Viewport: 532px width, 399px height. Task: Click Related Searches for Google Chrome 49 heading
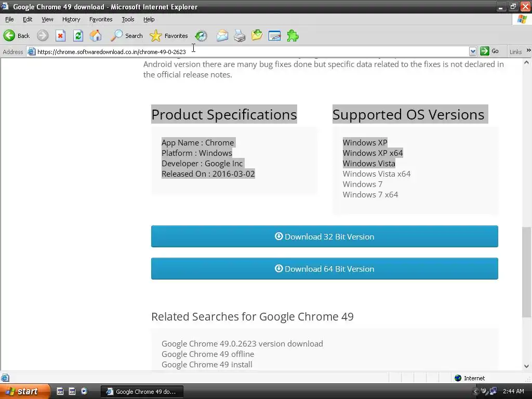click(252, 316)
